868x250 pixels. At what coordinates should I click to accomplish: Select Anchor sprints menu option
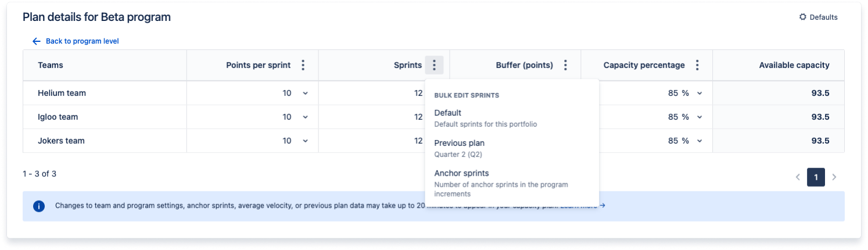pyautogui.click(x=461, y=173)
